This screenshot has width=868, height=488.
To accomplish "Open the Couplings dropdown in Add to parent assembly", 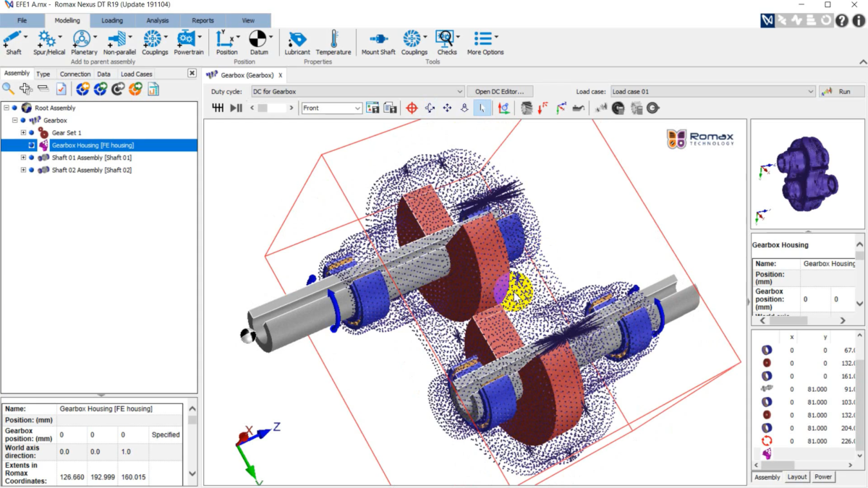I will click(x=166, y=37).
